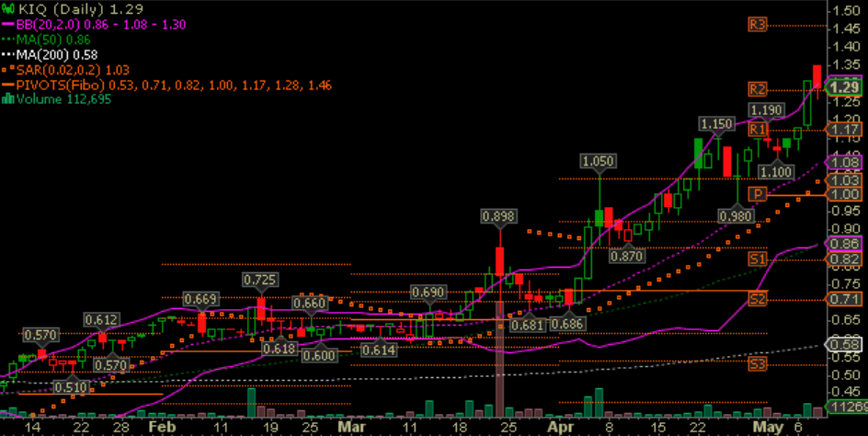Select the S1 support level label
This screenshot has height=436, width=868.
[758, 259]
